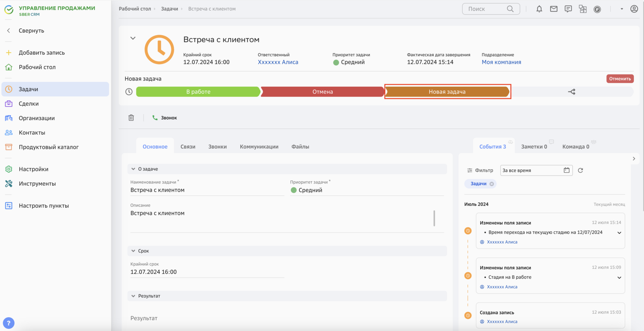The height and width of the screenshot is (331, 644).
Task: Collapse the events side panel with the arrow
Action: [x=634, y=159]
